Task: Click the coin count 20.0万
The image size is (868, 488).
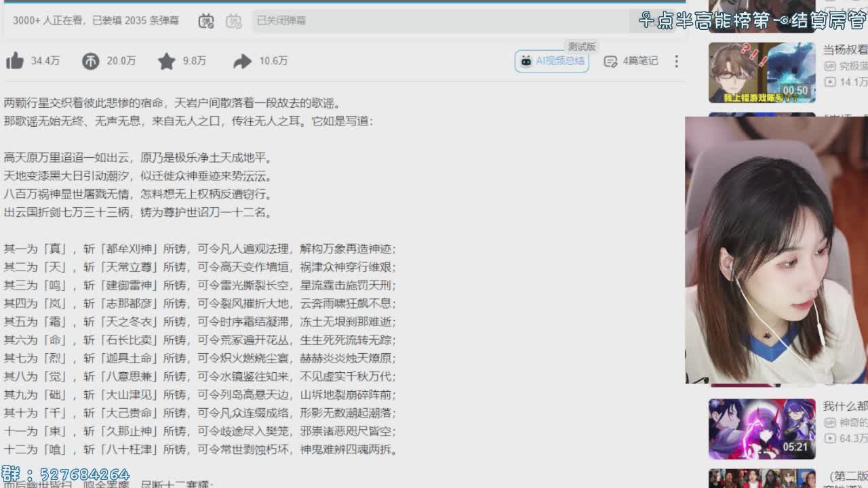Action: [x=121, y=61]
